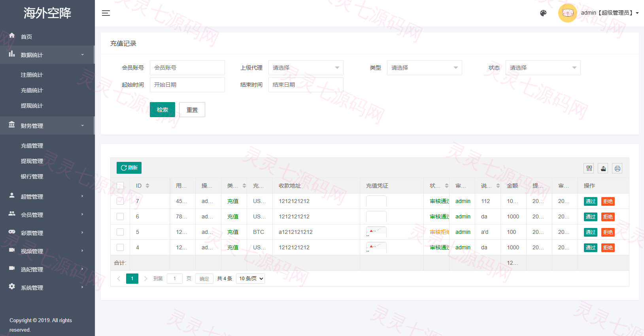Focus the 会员账号 input field
644x336 pixels.
pos(187,68)
